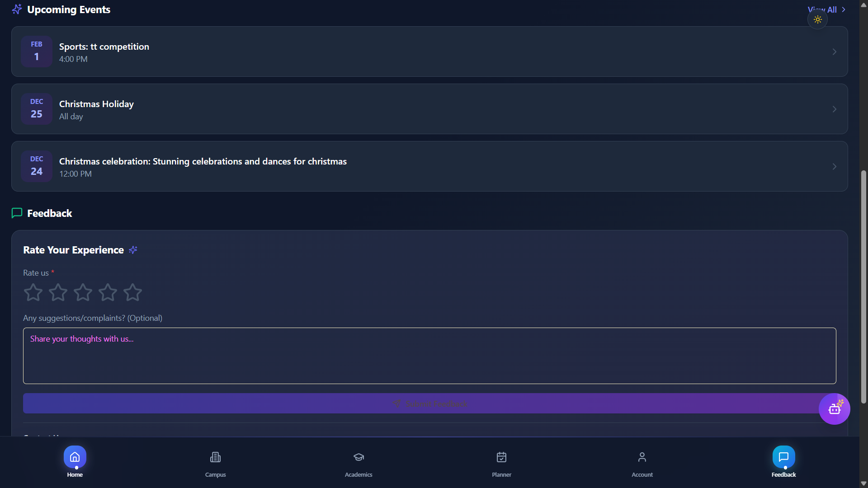Open the AI chatbot assistant bubble
This screenshot has height=488, width=868.
pyautogui.click(x=834, y=409)
